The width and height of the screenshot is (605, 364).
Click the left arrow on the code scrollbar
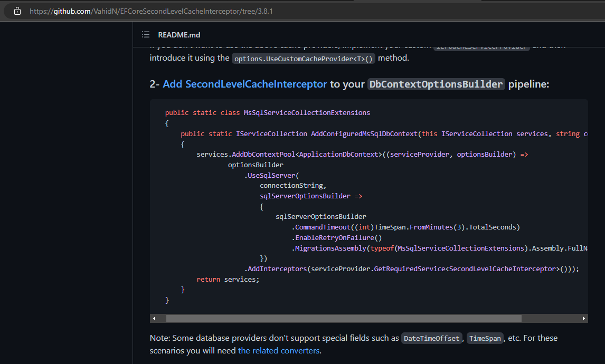[x=154, y=318]
